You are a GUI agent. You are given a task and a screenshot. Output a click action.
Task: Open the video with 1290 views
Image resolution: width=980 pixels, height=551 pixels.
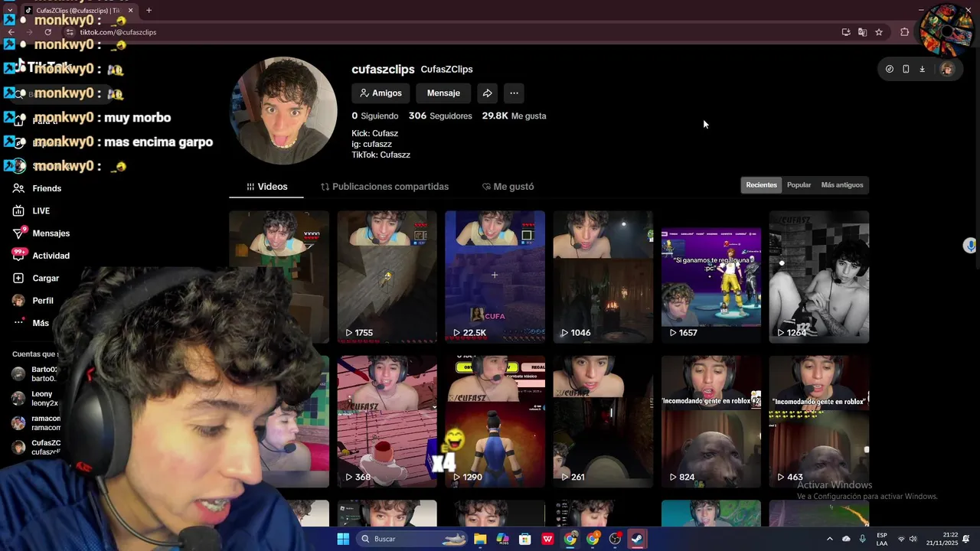pyautogui.click(x=495, y=422)
